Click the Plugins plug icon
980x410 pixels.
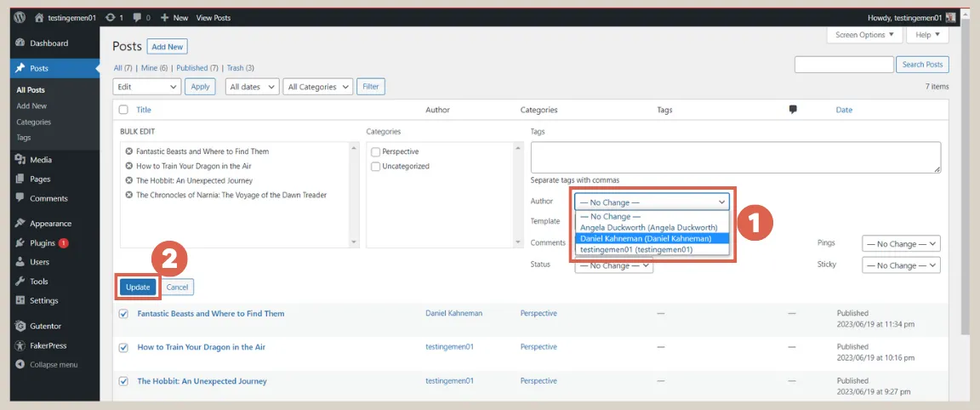(x=20, y=242)
